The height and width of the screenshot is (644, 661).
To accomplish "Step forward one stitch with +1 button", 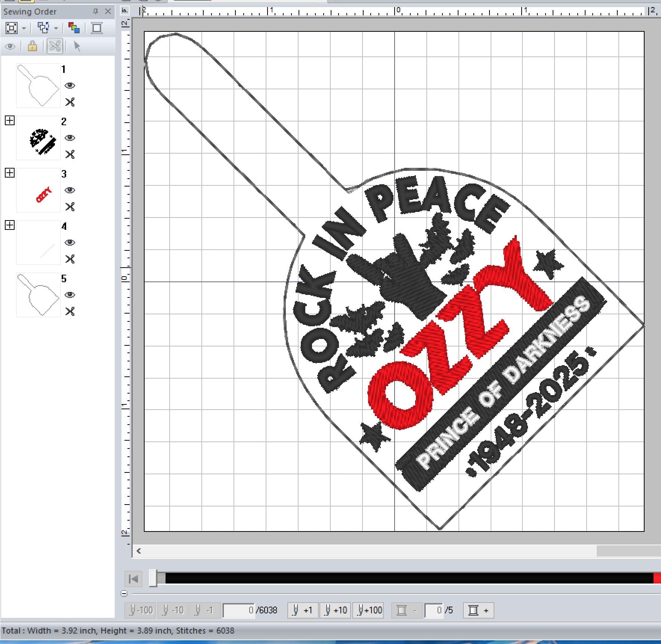I will 302,610.
